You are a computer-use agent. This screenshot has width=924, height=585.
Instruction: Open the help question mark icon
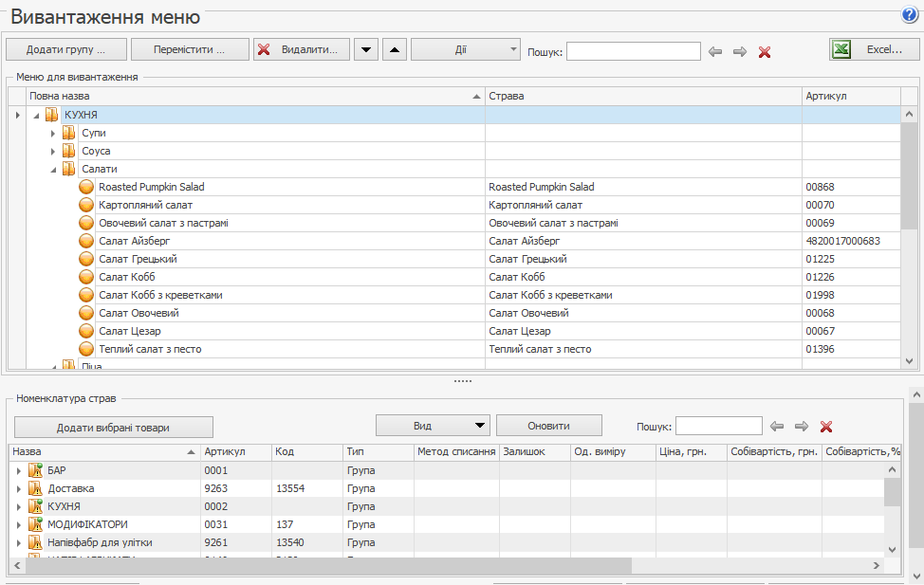point(910,15)
